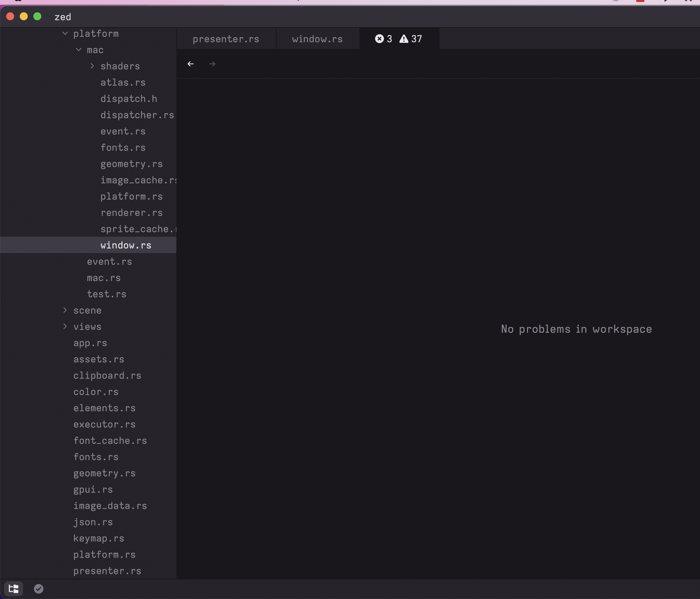The height and width of the screenshot is (599, 700).
Task: Click the forward navigation arrow
Action: click(x=212, y=64)
